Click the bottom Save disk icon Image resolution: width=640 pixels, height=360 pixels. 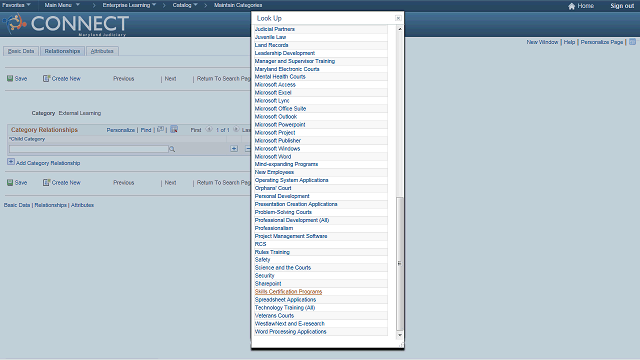click(10, 182)
